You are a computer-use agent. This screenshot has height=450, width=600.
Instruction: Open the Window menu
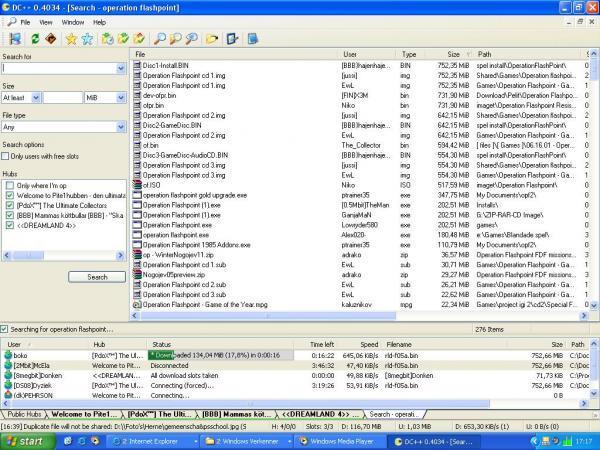(73, 22)
